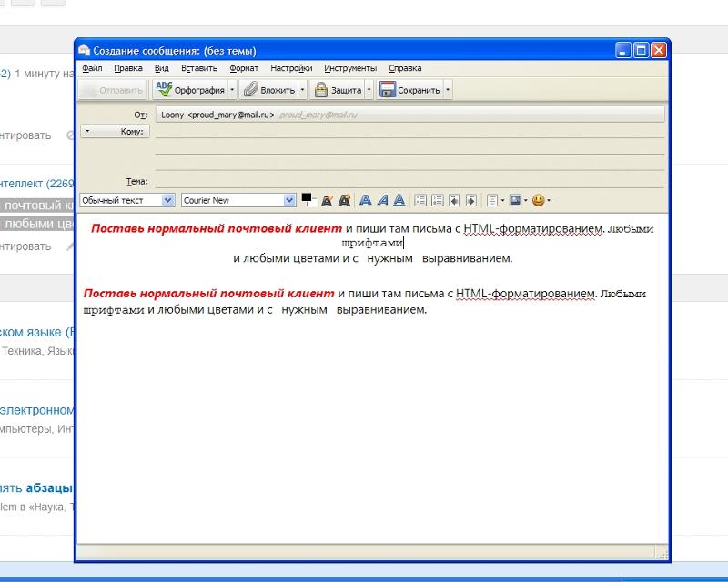Maximize the message compose window
This screenshot has width=728, height=582.
tap(641, 50)
